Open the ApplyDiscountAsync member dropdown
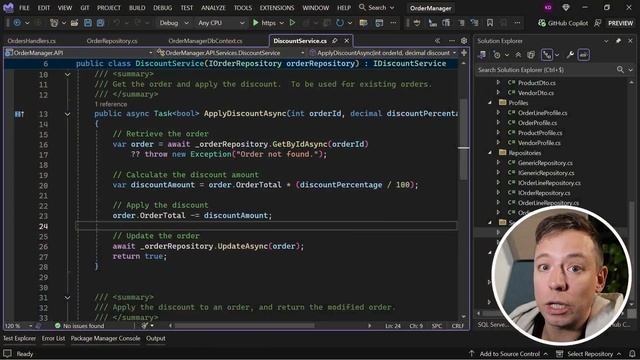This screenshot has height=360, width=640. 383,53
